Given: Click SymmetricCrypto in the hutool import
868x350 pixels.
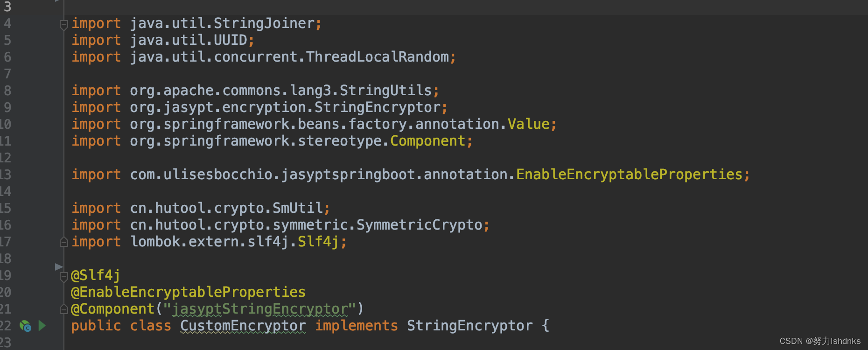Looking at the screenshot, I should click(x=420, y=225).
